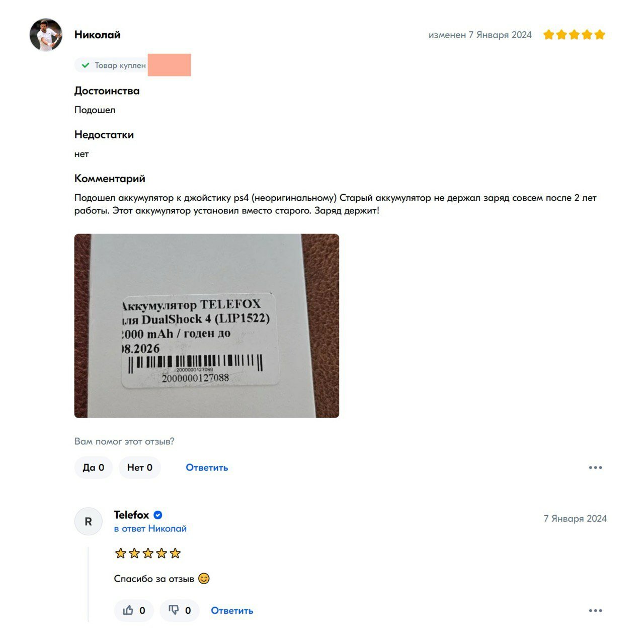This screenshot has width=644, height=644.
Task: Click the five stars in Telefox reply
Action: tap(147, 553)
